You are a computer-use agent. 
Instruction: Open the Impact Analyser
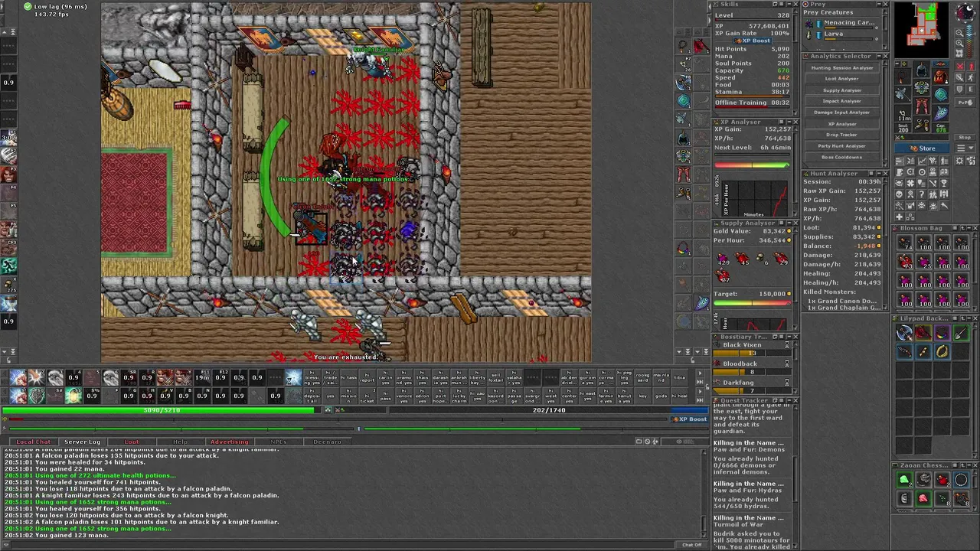click(x=842, y=101)
